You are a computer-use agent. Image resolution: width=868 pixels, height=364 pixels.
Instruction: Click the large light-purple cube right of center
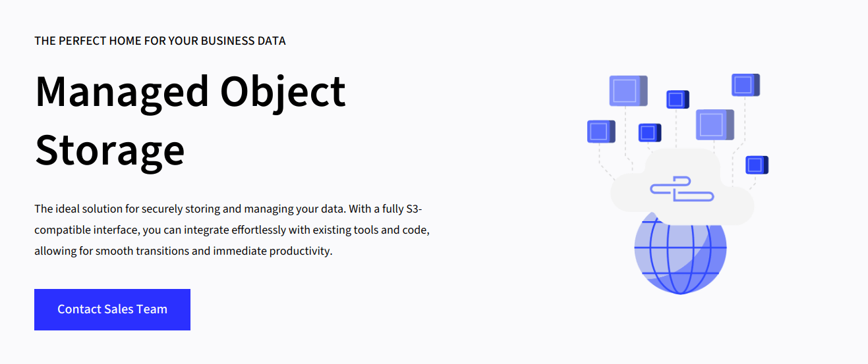coord(714,124)
